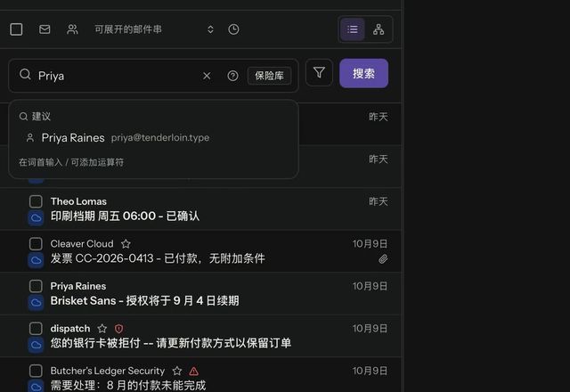Click the people contacts icon in the toolbar
This screenshot has width=570, height=392.
(72, 29)
